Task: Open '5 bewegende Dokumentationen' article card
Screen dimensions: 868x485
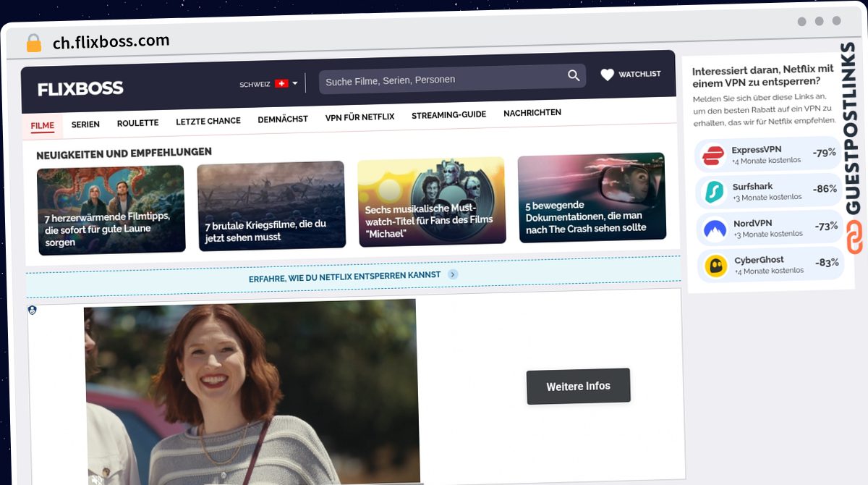Action: pyautogui.click(x=592, y=198)
